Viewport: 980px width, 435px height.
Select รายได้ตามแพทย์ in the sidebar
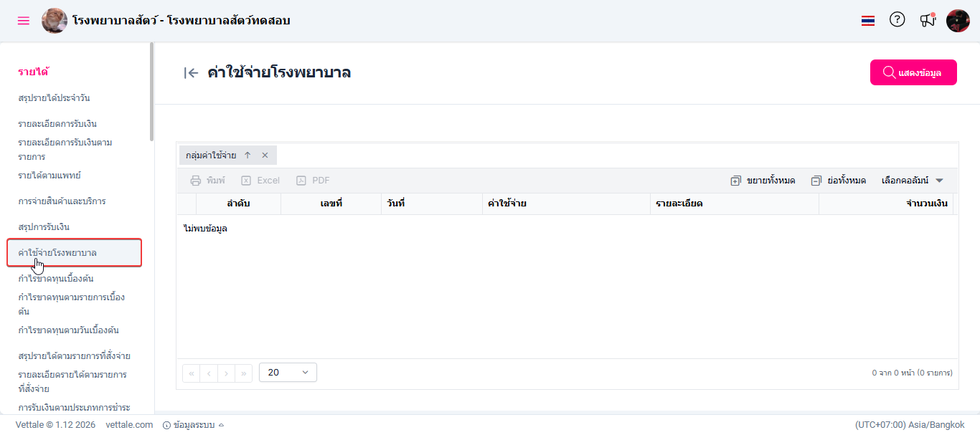(x=54, y=176)
